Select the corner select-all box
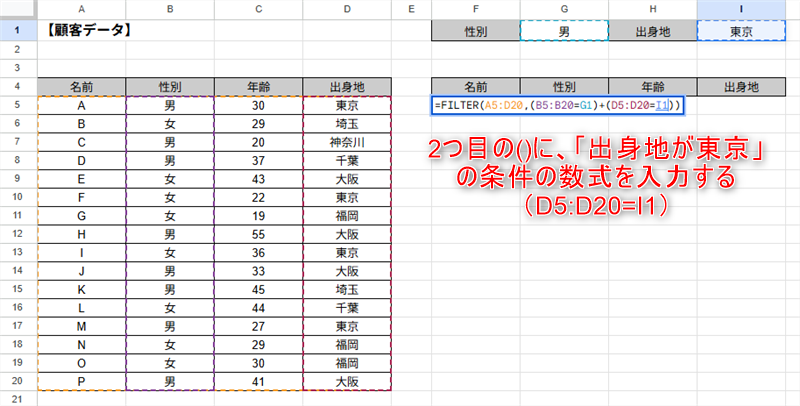The height and width of the screenshot is (406, 800). pos(17,9)
